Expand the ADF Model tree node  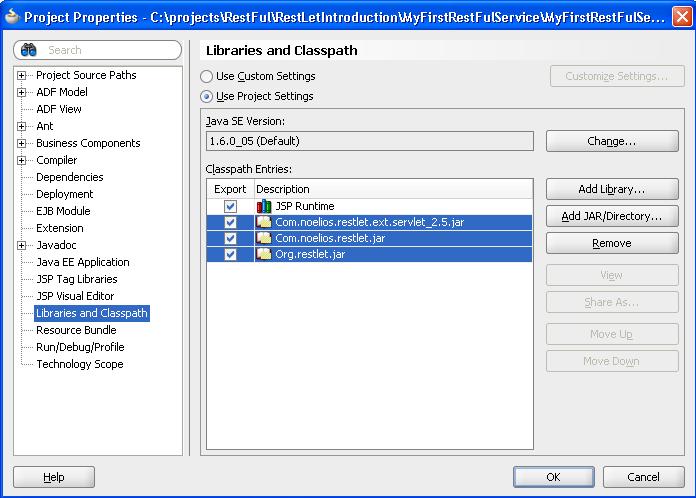tap(22, 92)
